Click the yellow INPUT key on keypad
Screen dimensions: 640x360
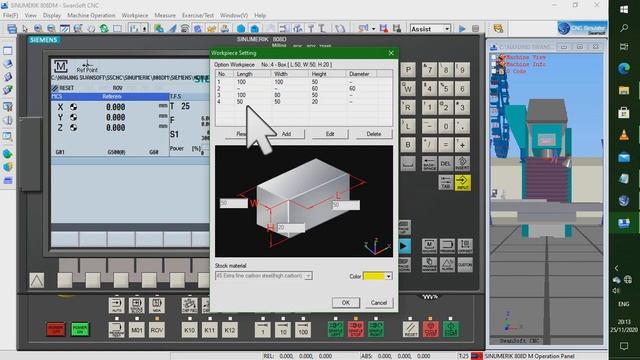462,182
